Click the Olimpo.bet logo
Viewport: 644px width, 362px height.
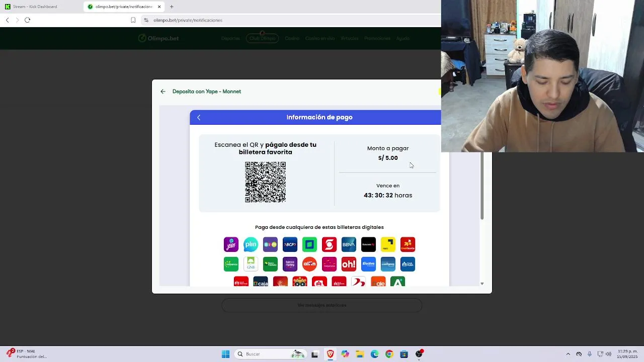click(158, 38)
